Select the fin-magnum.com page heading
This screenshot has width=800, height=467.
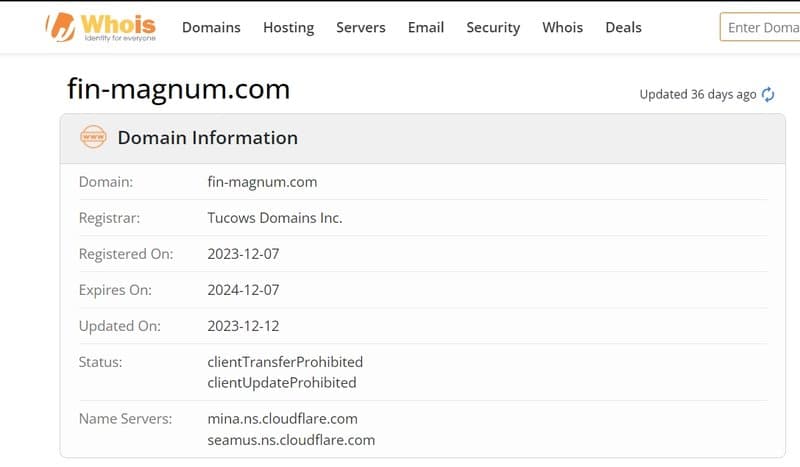point(179,89)
